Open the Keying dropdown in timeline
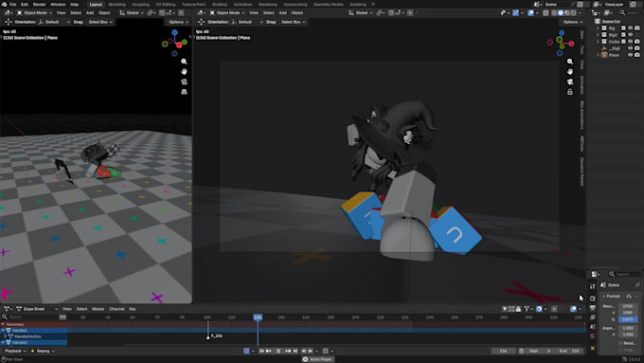 coord(43,351)
